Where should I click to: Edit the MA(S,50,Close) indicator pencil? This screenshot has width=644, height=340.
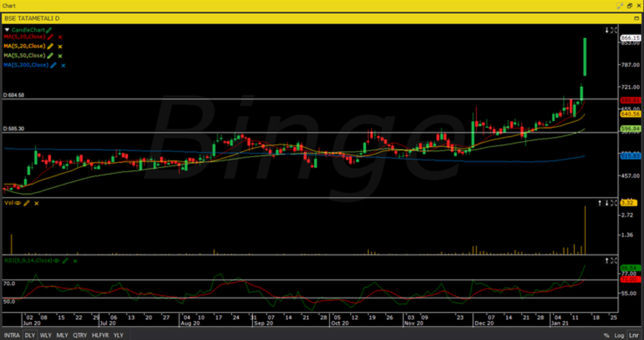click(x=51, y=56)
